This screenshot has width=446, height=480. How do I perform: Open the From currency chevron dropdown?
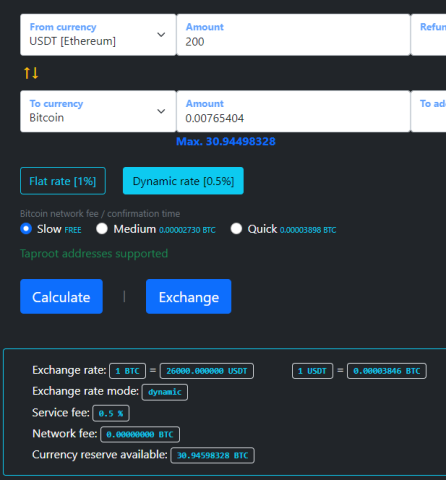(x=161, y=35)
